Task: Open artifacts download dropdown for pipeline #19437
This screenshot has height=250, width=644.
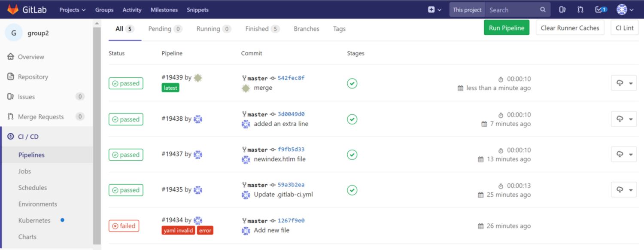Action: click(624, 155)
